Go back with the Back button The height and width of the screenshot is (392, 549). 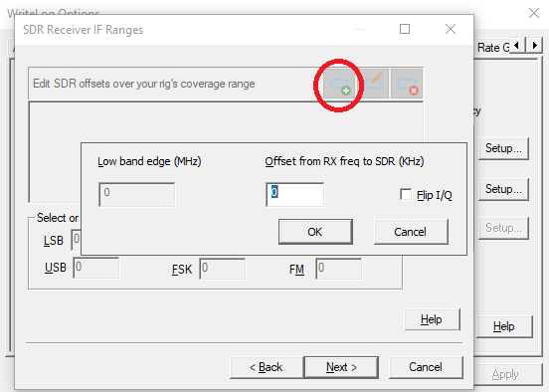click(267, 367)
